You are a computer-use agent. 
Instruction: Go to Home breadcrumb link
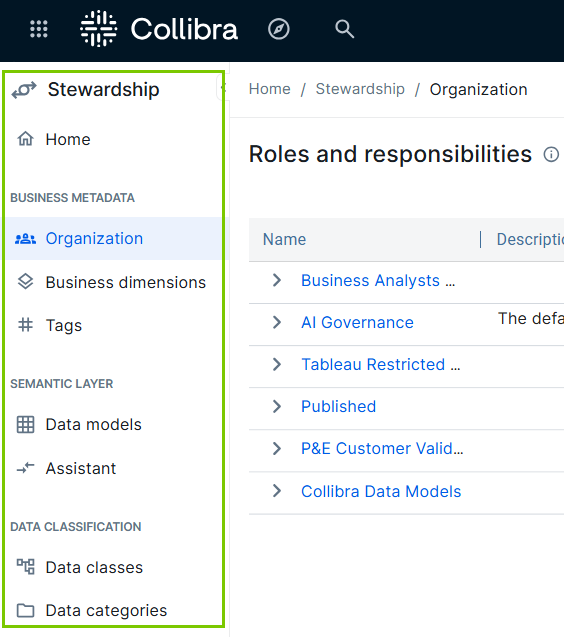(x=269, y=89)
